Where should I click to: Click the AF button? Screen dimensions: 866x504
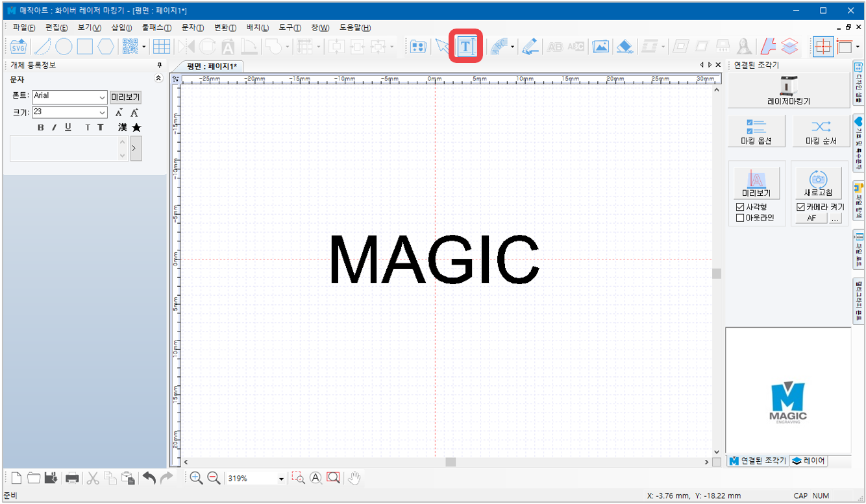coord(811,219)
